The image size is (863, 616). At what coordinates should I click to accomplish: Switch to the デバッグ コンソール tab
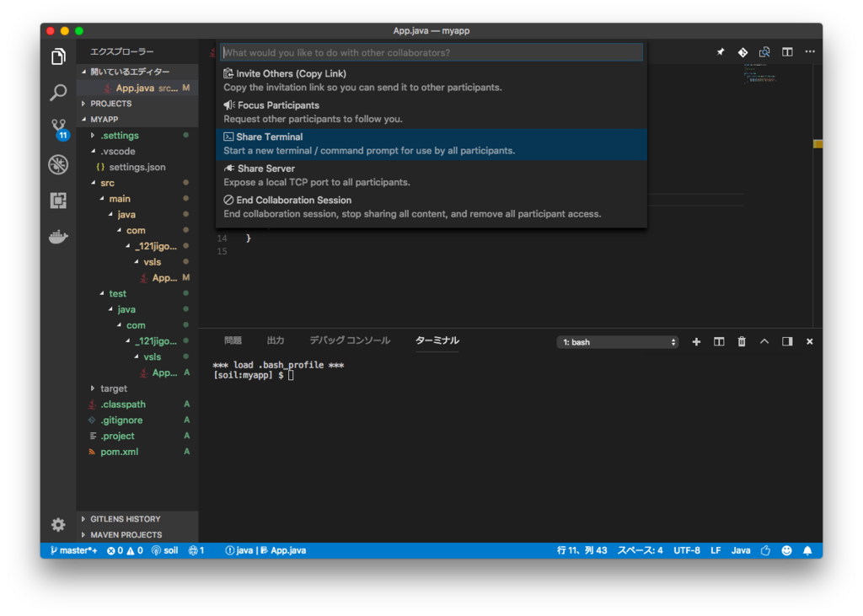(x=350, y=340)
